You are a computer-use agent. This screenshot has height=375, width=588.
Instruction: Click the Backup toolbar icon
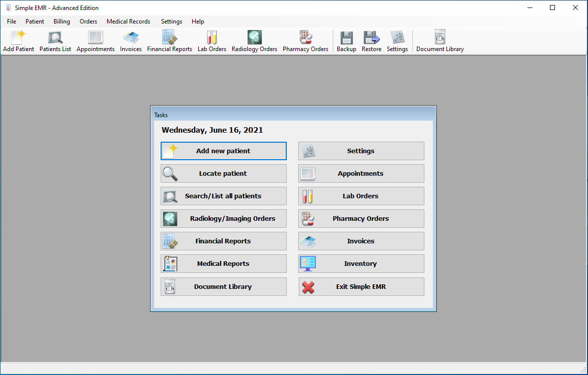coord(346,40)
